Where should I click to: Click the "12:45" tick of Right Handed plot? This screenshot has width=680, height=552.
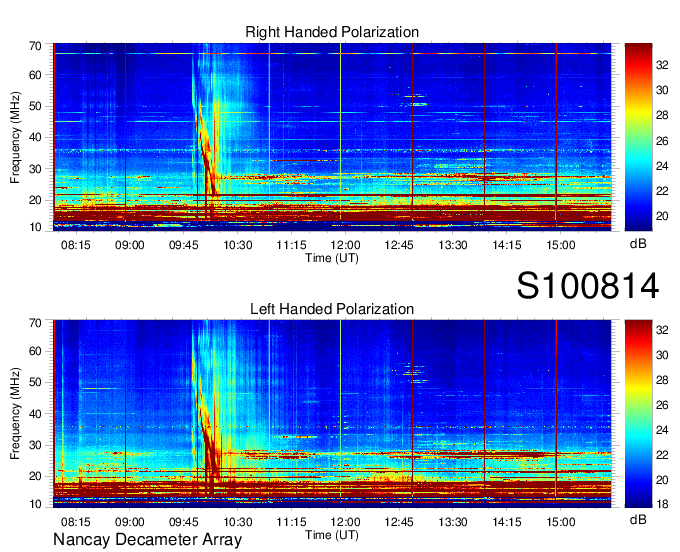click(x=399, y=245)
